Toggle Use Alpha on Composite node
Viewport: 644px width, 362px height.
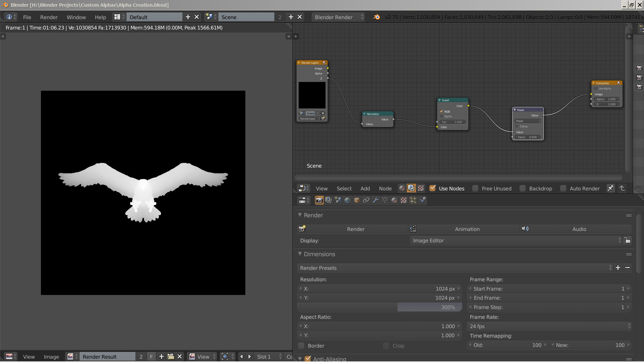tap(596, 88)
